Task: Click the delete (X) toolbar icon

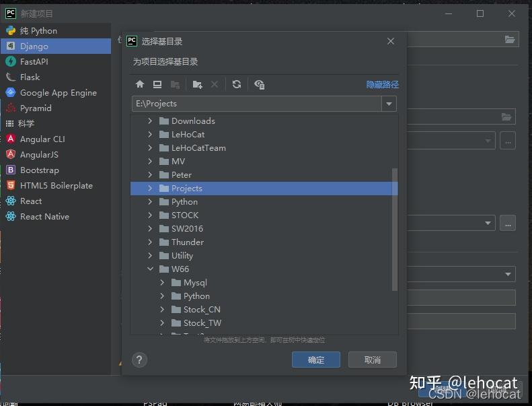Action: tap(215, 84)
